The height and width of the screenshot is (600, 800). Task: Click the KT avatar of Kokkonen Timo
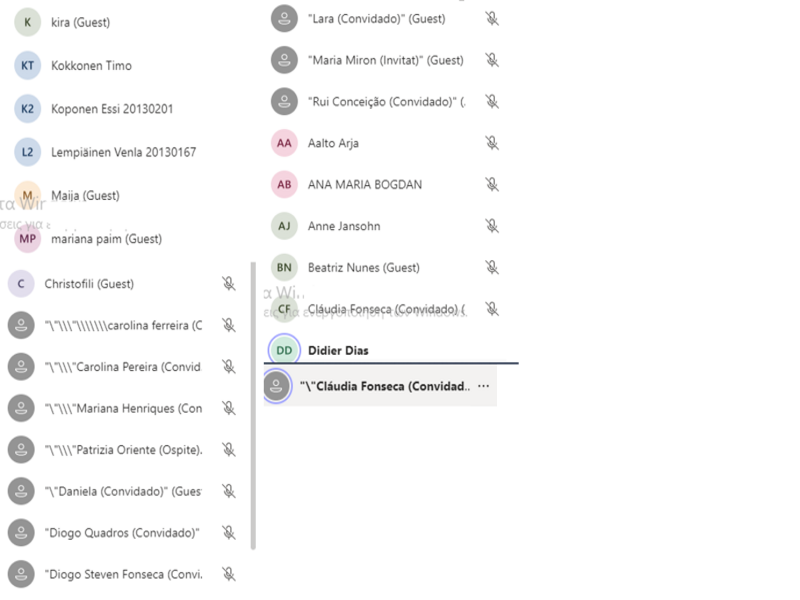[x=28, y=66]
